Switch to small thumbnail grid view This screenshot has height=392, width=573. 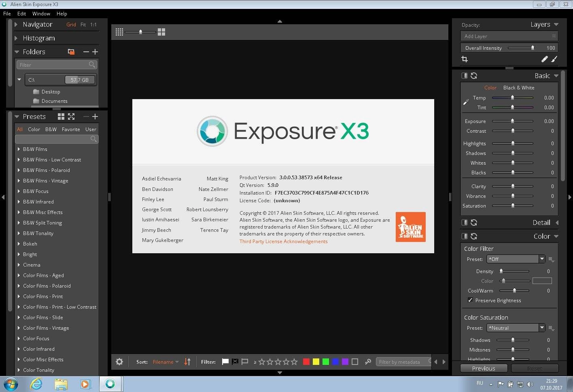(x=119, y=32)
